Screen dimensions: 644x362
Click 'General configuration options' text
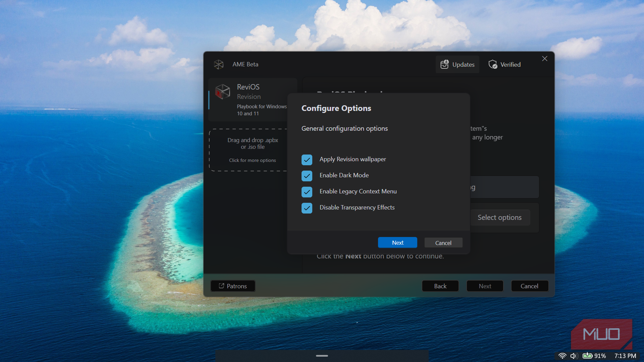(x=344, y=128)
